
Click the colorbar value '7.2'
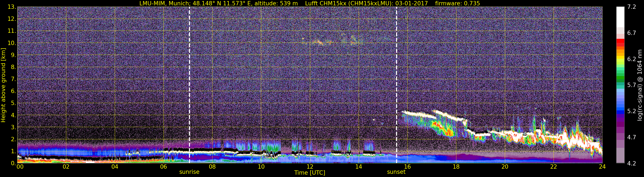(632, 7)
